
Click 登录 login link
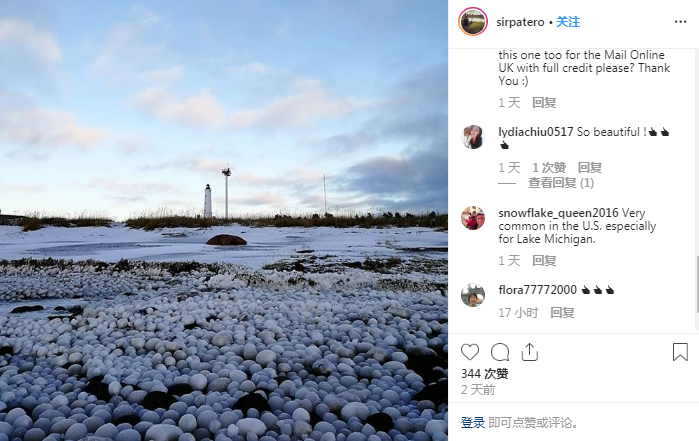473,422
